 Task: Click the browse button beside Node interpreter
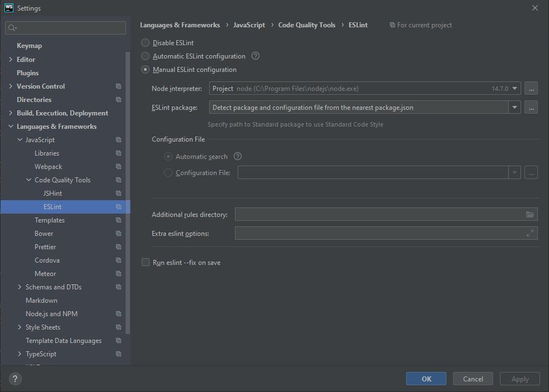pos(531,89)
